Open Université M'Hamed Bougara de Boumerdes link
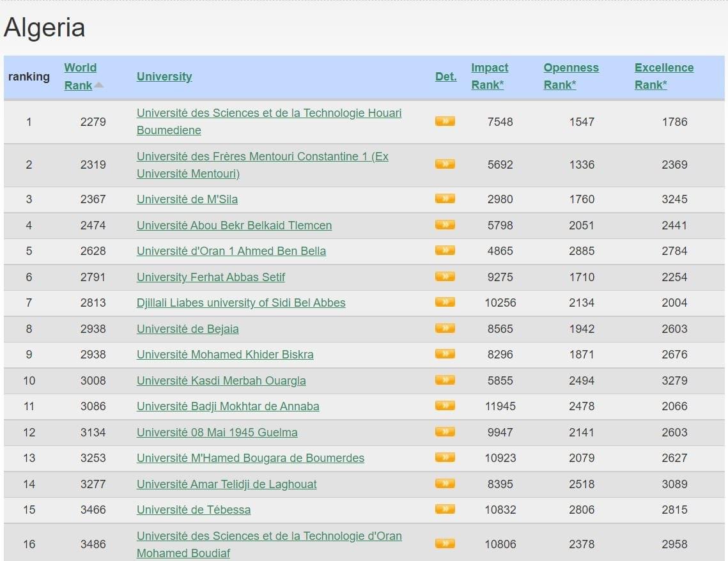The image size is (728, 561). [x=251, y=457]
